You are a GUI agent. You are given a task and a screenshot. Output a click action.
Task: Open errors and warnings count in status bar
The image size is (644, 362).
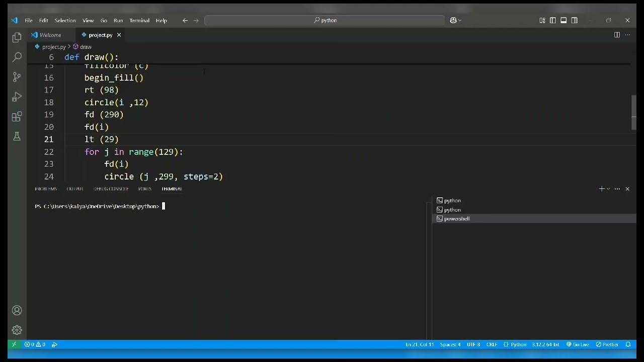(35, 344)
